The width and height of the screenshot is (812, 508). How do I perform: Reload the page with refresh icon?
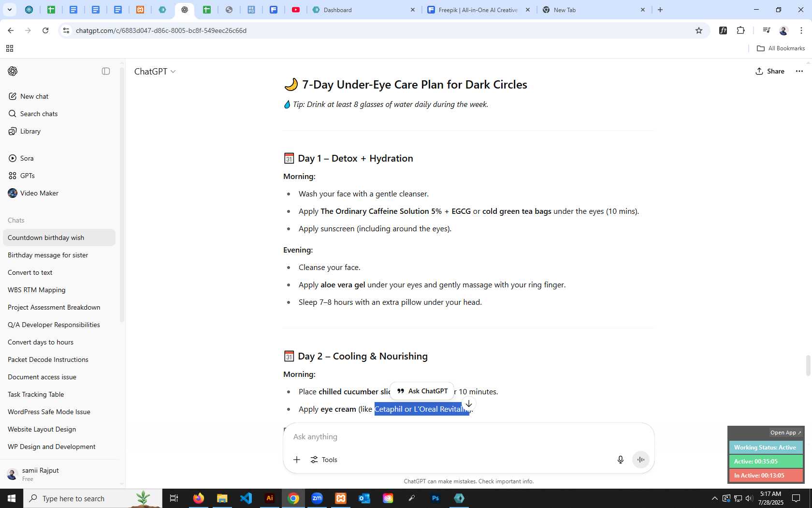tap(45, 30)
